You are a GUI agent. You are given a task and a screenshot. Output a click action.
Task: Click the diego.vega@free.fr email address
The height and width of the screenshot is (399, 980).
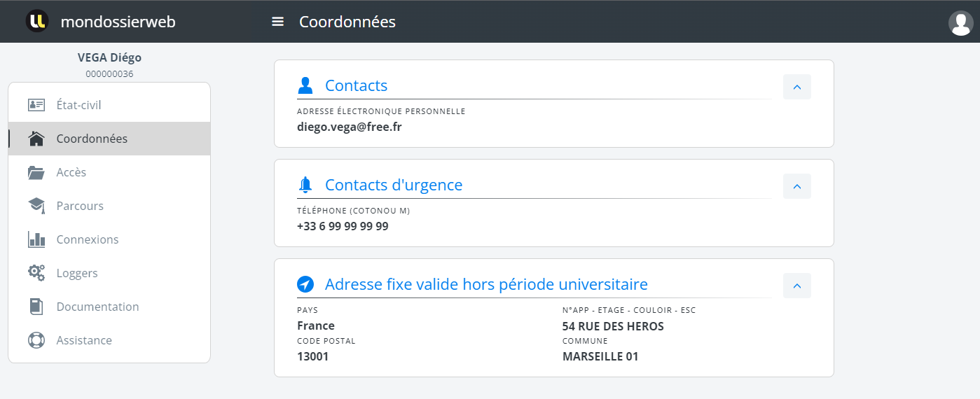349,127
